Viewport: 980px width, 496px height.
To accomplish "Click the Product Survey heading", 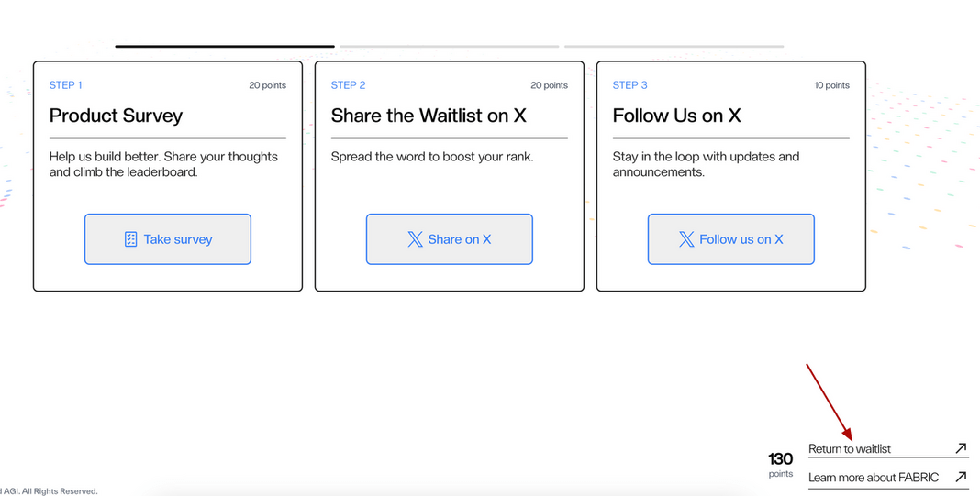I will coord(116,116).
